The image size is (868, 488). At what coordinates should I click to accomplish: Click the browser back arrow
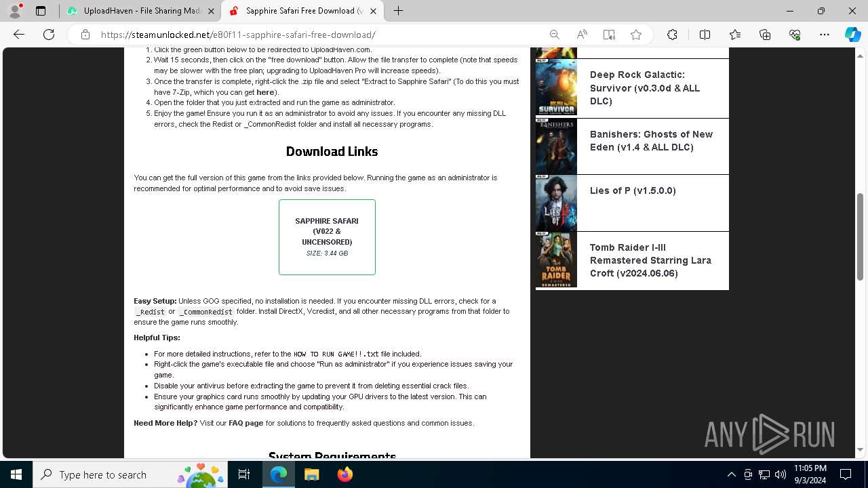pyautogui.click(x=19, y=35)
